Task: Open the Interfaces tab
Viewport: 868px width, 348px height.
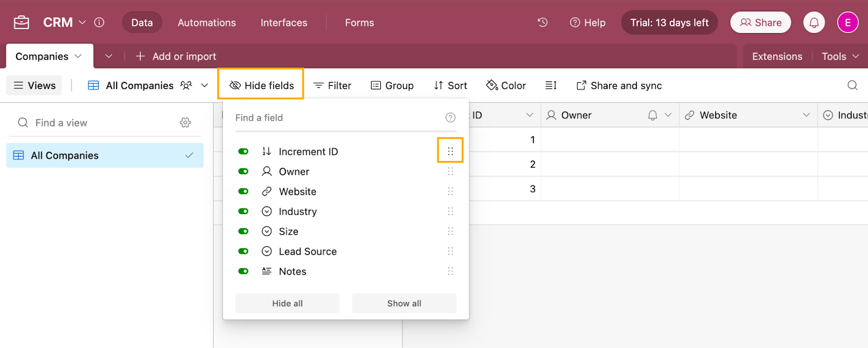Action: [x=284, y=22]
